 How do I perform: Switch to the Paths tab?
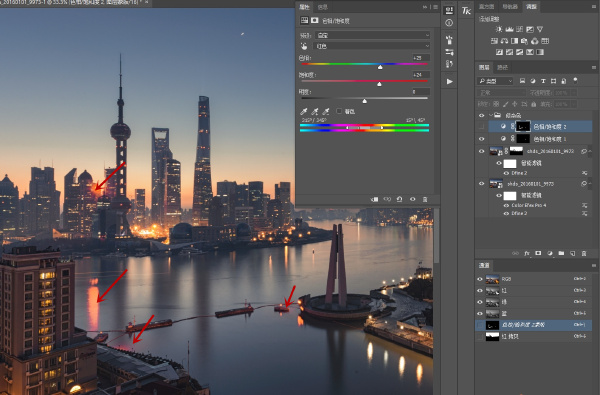click(502, 67)
